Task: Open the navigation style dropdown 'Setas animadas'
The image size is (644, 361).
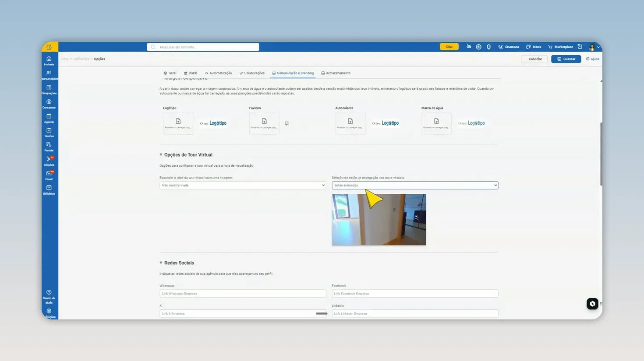Action: [415, 185]
